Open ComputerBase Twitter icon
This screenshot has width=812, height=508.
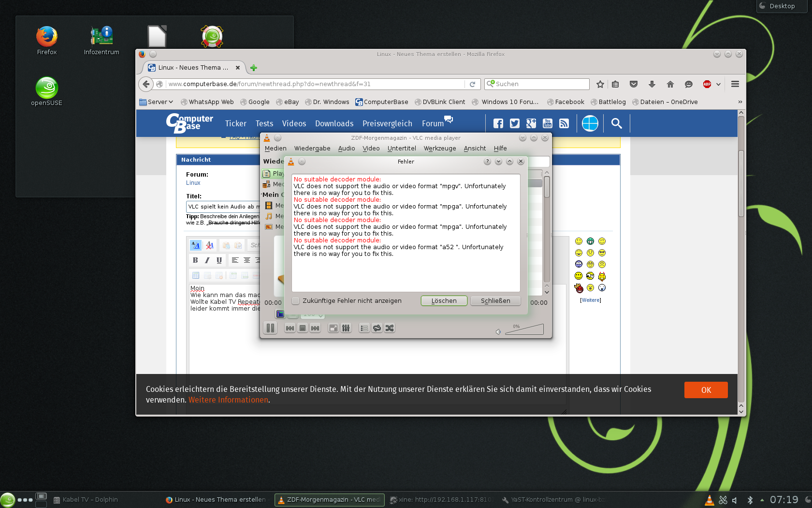click(x=515, y=123)
